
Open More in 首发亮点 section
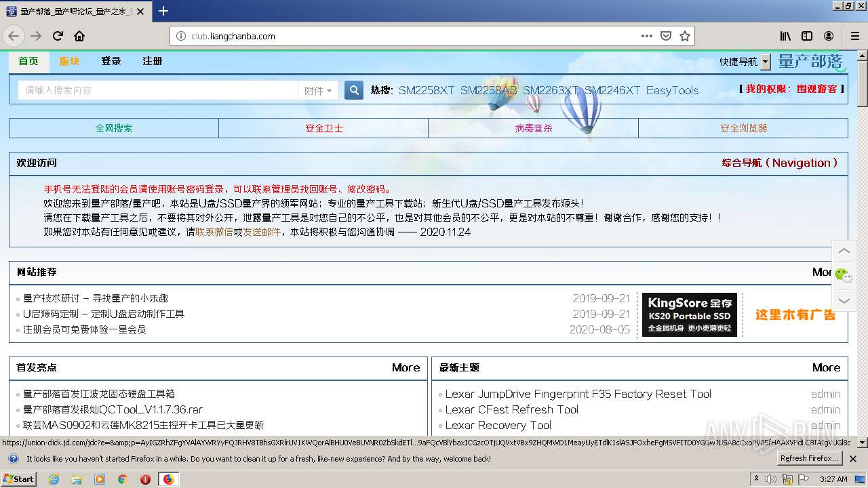pyautogui.click(x=406, y=367)
